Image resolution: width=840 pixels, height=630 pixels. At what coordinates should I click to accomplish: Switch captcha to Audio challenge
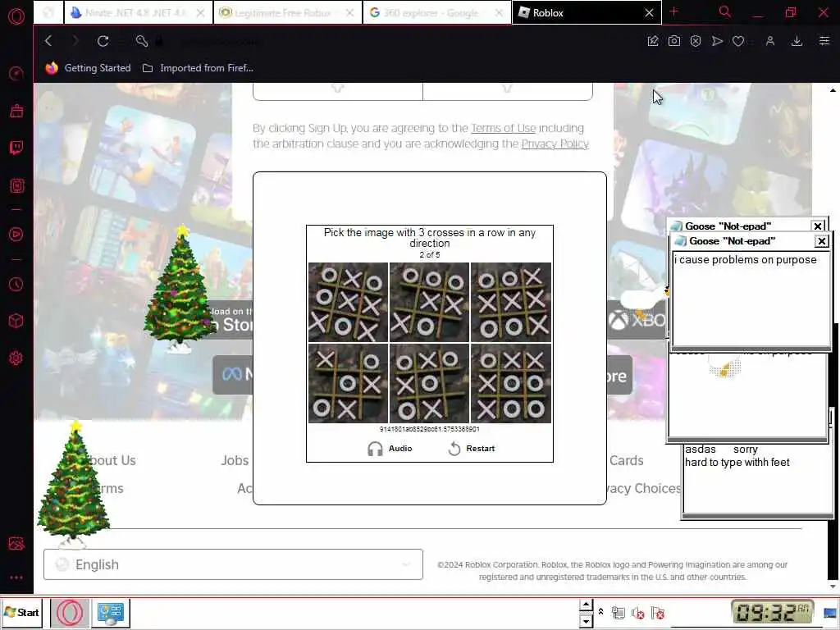(x=390, y=449)
